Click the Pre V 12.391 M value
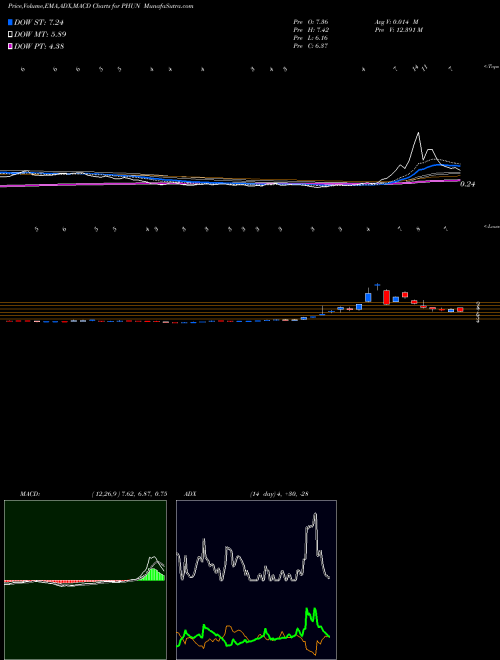 398,29
